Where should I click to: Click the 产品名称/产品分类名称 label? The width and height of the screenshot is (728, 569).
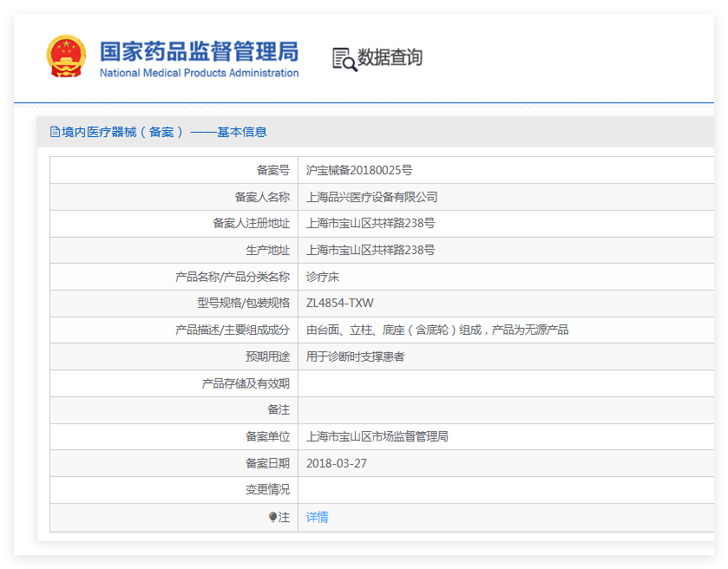(233, 277)
